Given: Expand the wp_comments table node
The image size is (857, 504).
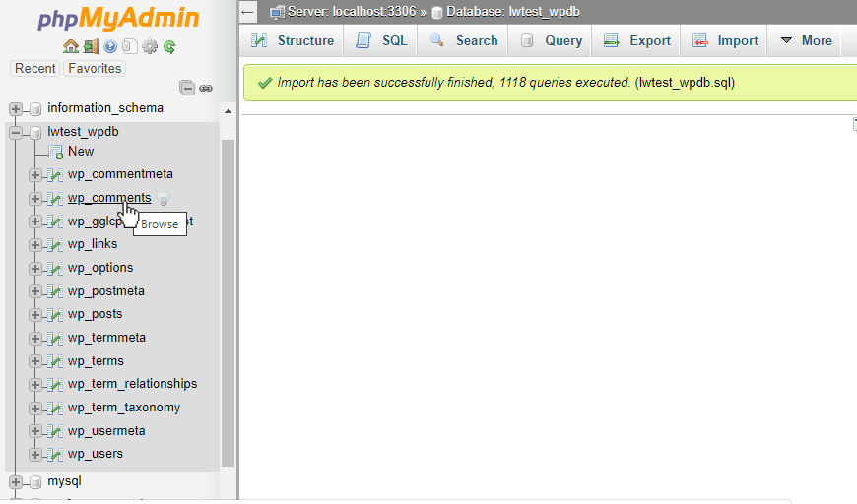Looking at the screenshot, I should tap(35, 199).
